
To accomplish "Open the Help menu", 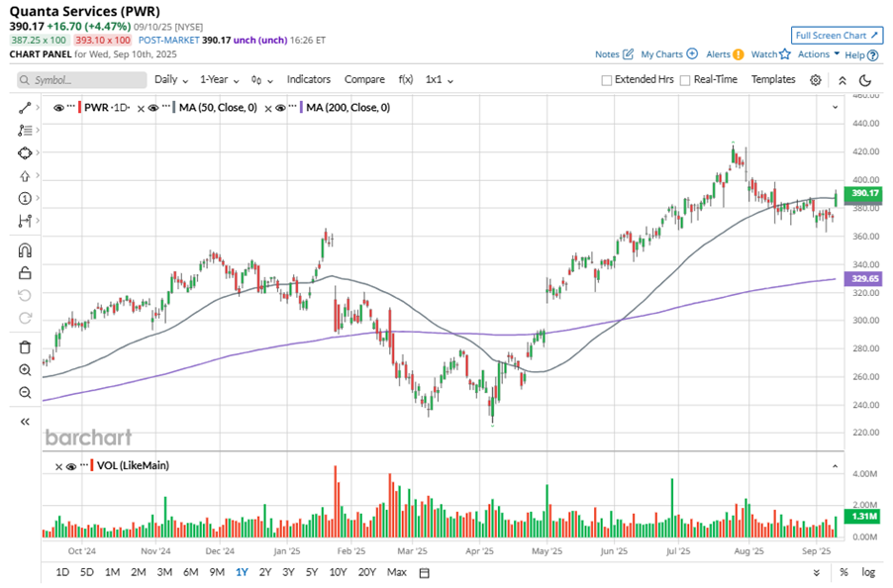I will [861, 55].
